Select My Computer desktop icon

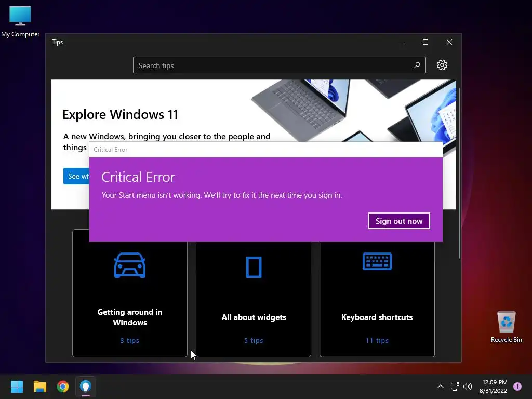20,22
